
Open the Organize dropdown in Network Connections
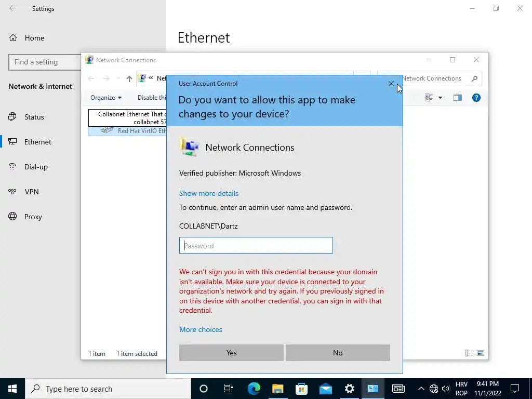[106, 98]
